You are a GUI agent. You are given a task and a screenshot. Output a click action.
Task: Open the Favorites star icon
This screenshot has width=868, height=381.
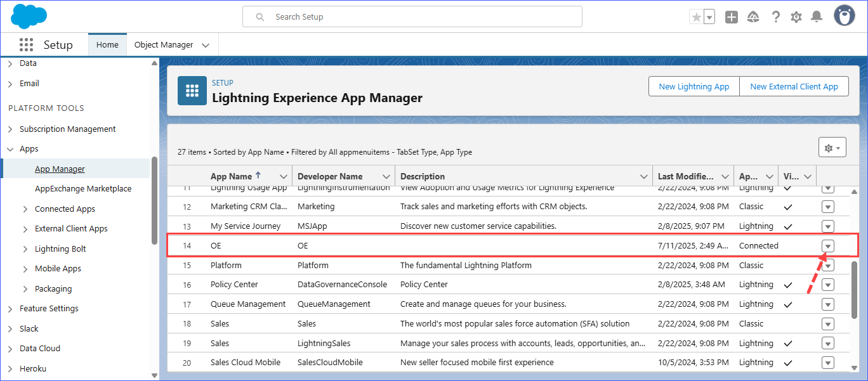coord(697,17)
